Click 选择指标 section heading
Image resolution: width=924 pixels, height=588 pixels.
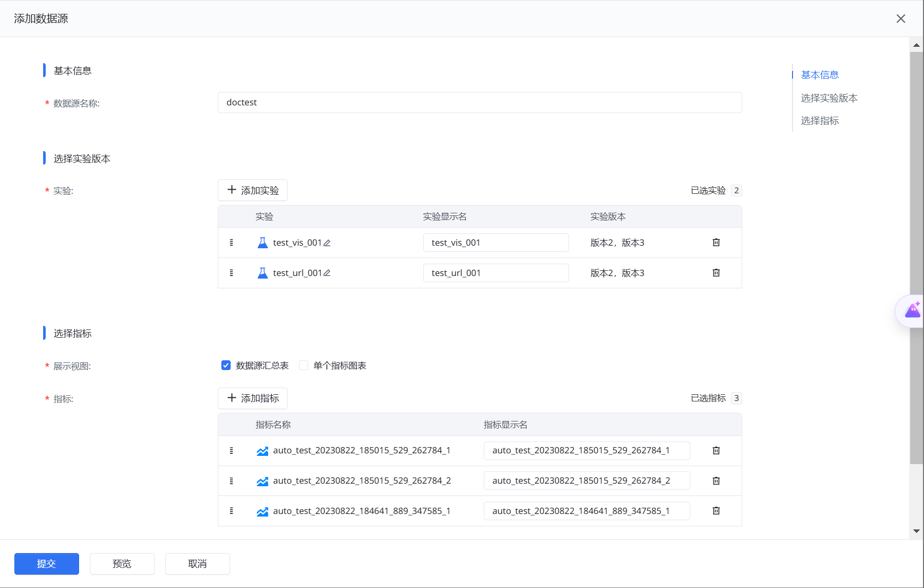point(72,334)
